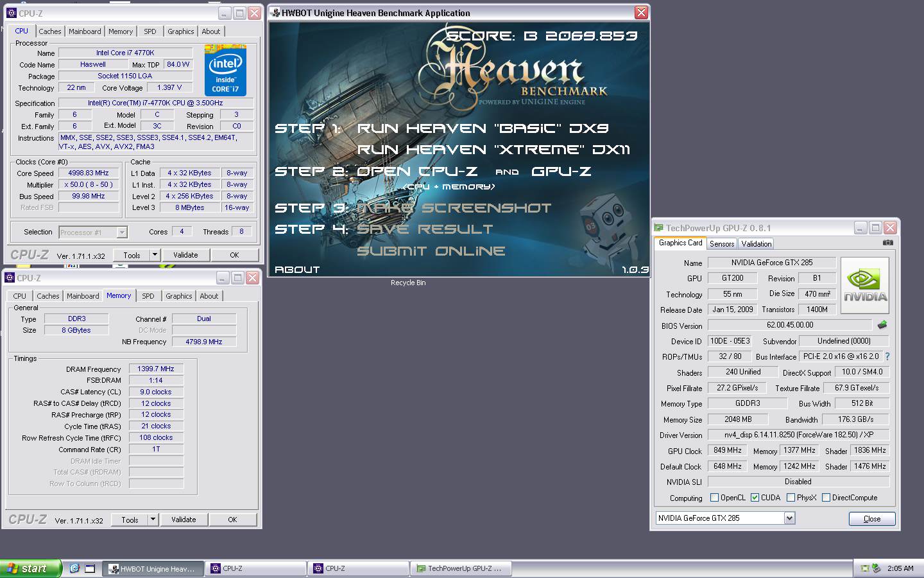
Task: Click the Windows Start button
Action: point(31,568)
